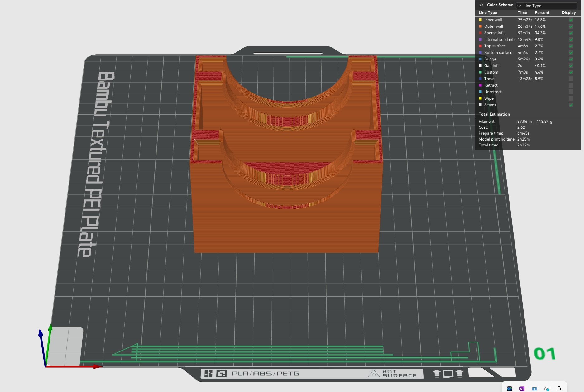Open Webex icon in system tray

click(x=510, y=389)
